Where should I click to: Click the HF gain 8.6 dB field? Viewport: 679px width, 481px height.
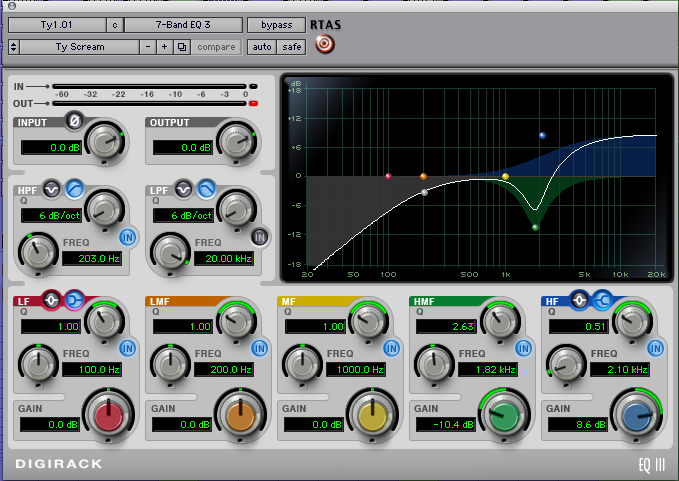point(578,425)
